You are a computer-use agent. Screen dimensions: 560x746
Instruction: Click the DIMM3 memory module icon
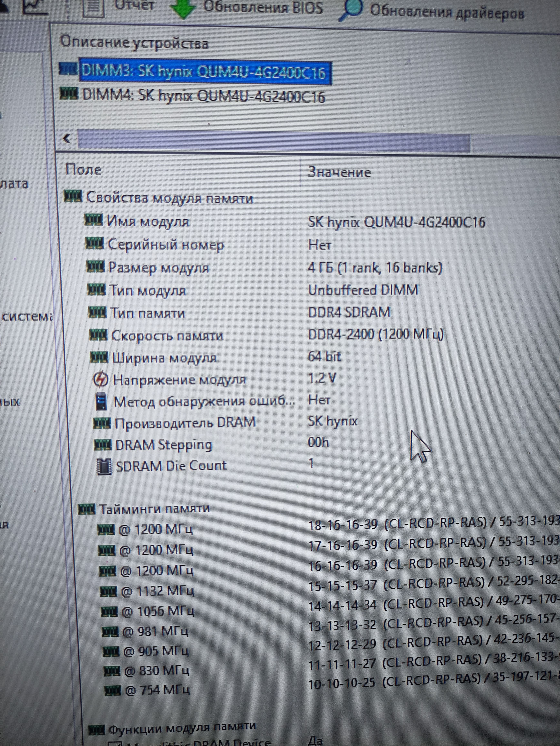(x=68, y=69)
